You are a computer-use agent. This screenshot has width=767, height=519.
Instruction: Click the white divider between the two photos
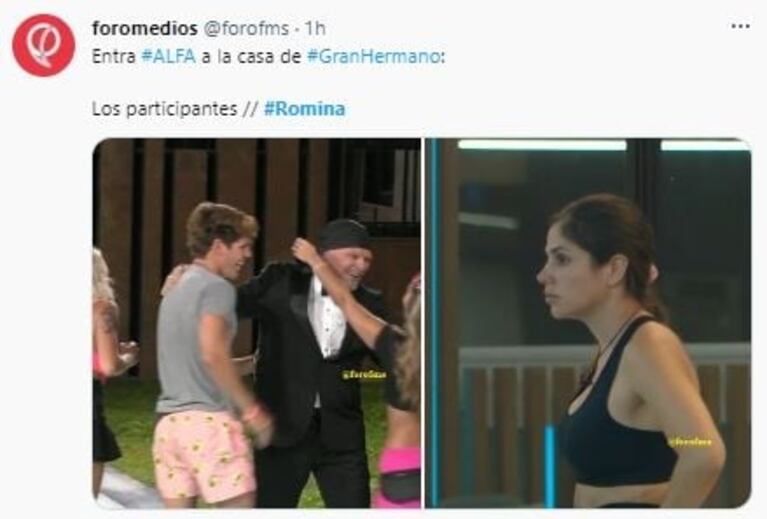point(423,323)
